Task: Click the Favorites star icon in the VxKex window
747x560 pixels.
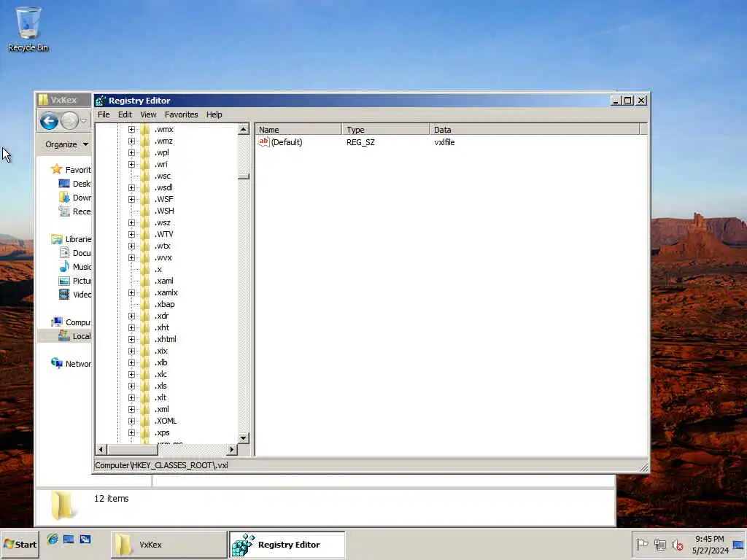Action: (56, 169)
